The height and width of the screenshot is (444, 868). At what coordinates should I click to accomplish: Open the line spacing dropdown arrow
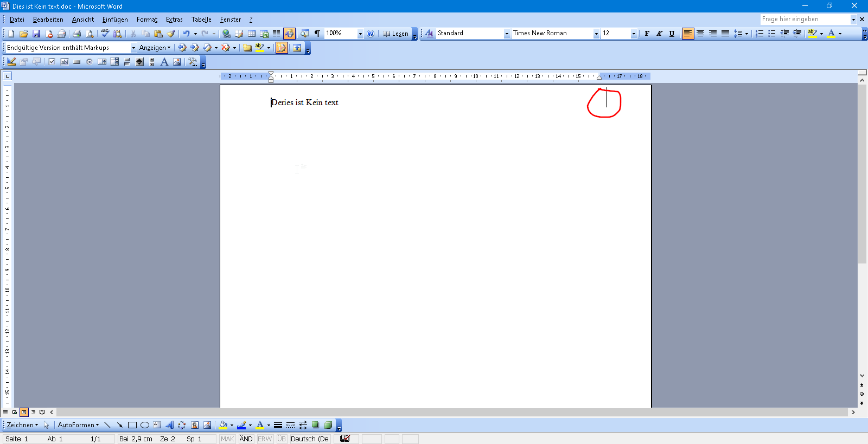[x=747, y=34]
